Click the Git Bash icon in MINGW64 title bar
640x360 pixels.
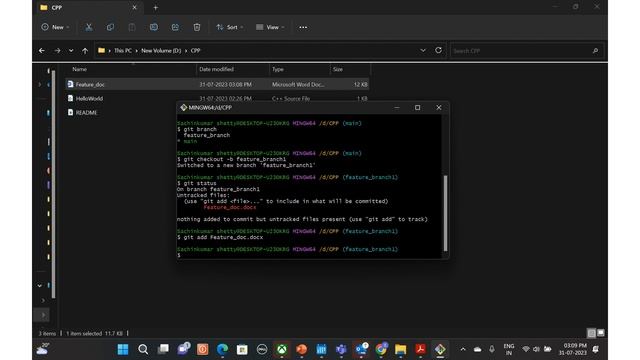point(183,107)
